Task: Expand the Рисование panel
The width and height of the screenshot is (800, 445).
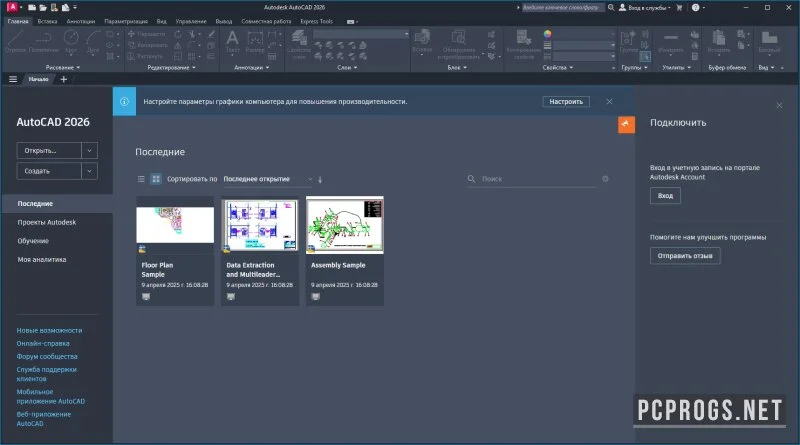Action: click(63, 67)
